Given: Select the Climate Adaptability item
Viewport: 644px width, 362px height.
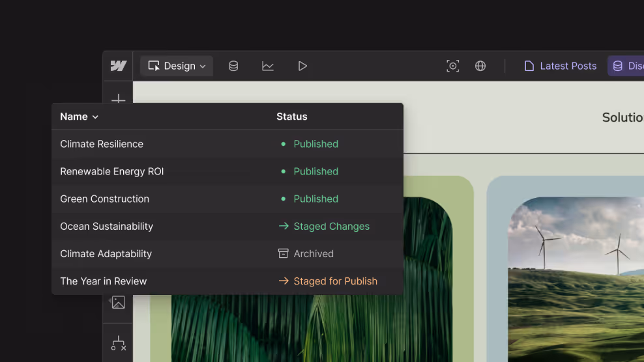Looking at the screenshot, I should (106, 254).
